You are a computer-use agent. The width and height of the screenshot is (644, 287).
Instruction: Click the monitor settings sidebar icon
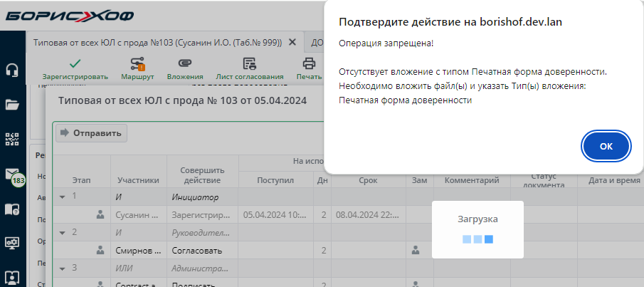[x=12, y=242]
